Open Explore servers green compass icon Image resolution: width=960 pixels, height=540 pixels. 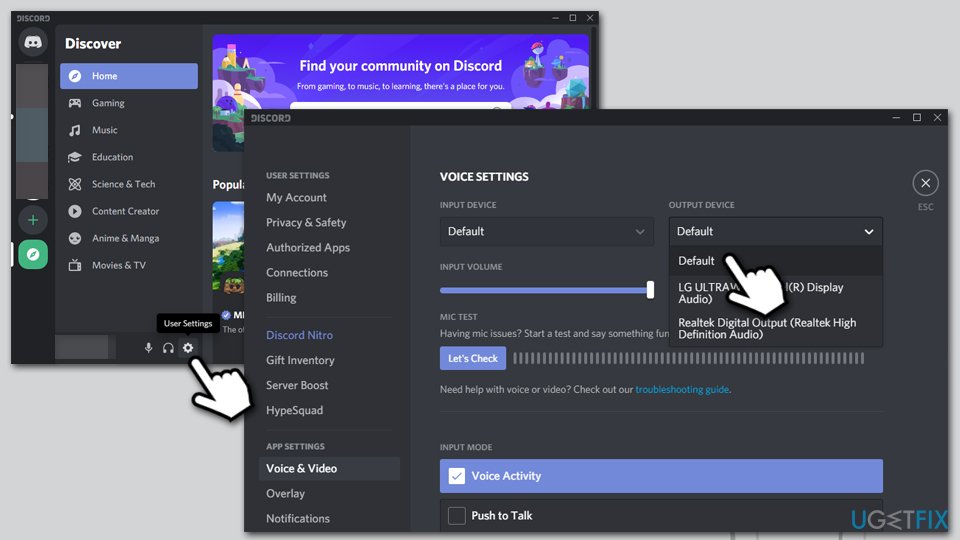pyautogui.click(x=33, y=255)
